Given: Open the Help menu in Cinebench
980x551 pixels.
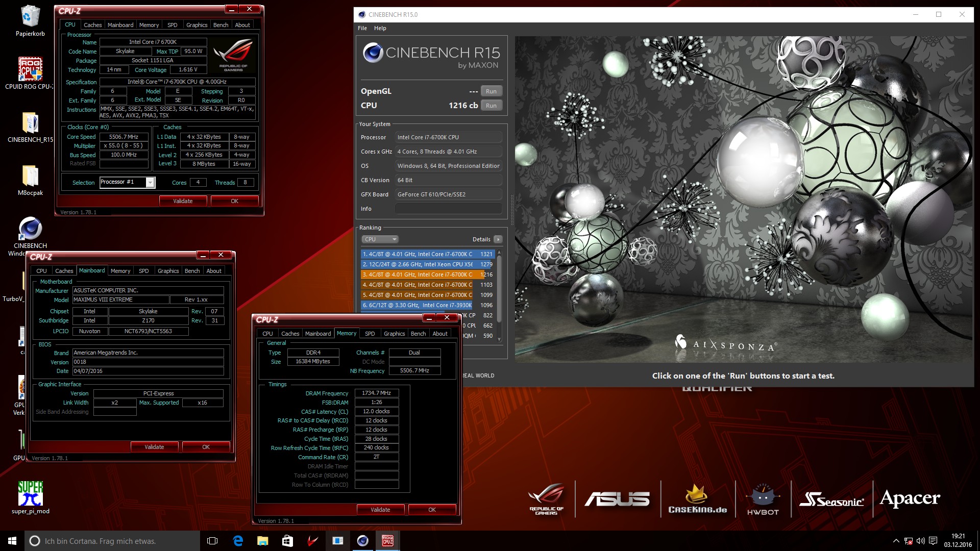Looking at the screenshot, I should point(380,28).
